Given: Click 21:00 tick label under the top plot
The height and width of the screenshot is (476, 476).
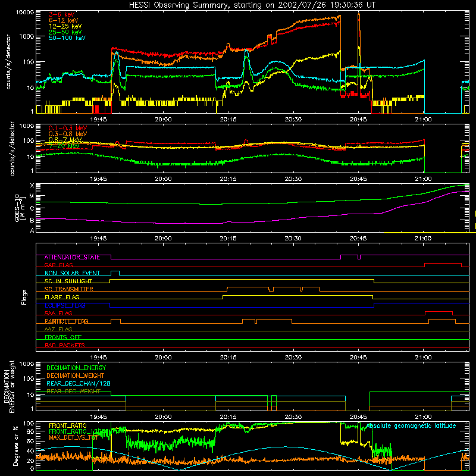Looking at the screenshot, I should 423,120.
